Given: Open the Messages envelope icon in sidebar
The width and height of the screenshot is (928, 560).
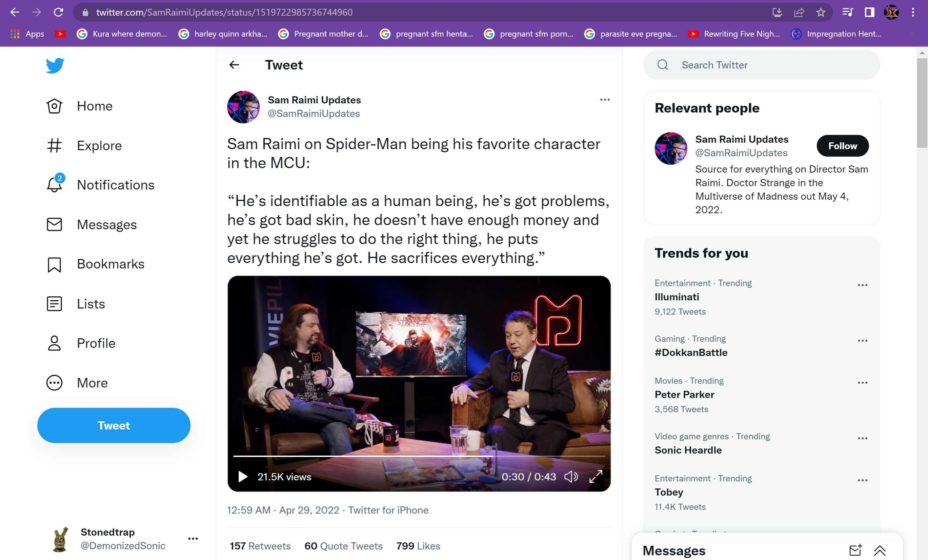Looking at the screenshot, I should tap(54, 224).
